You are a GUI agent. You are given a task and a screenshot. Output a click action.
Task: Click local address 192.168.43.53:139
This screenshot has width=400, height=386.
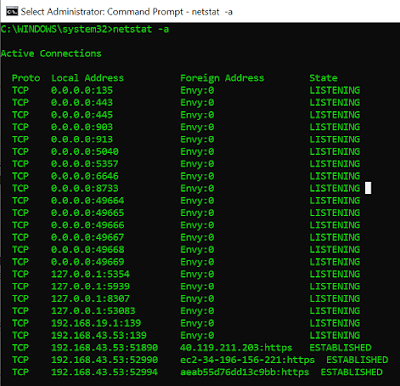pyautogui.click(x=99, y=335)
